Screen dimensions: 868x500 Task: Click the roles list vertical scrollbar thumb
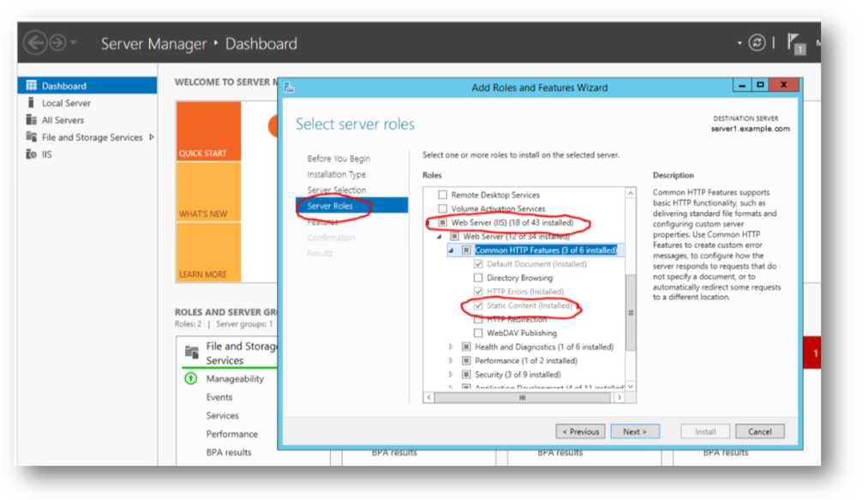tap(631, 313)
